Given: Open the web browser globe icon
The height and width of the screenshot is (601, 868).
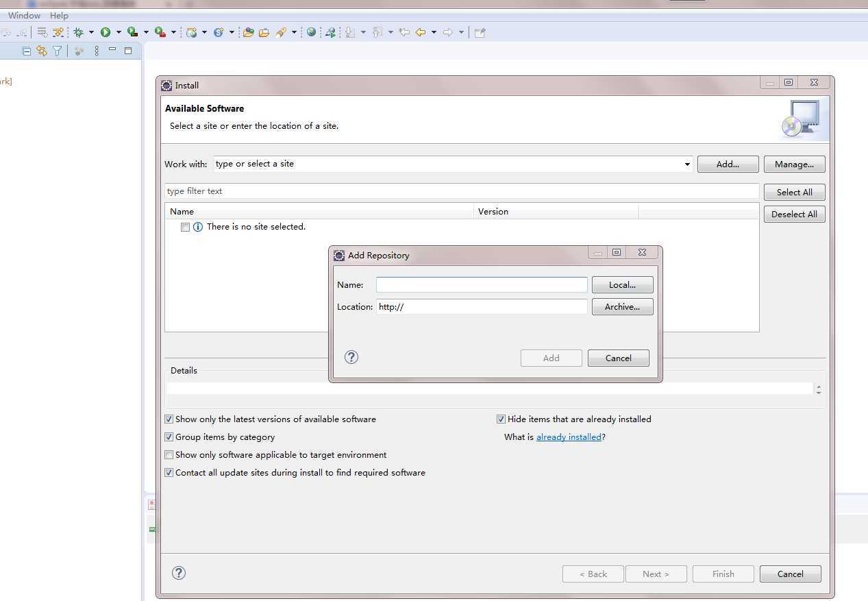Looking at the screenshot, I should (x=312, y=32).
